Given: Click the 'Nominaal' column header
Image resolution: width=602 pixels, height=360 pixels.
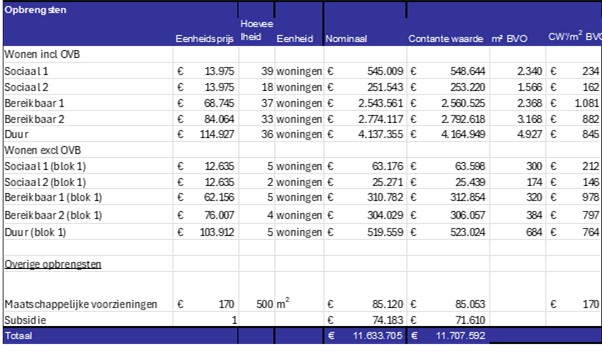Looking at the screenshot, I should pyautogui.click(x=346, y=39).
